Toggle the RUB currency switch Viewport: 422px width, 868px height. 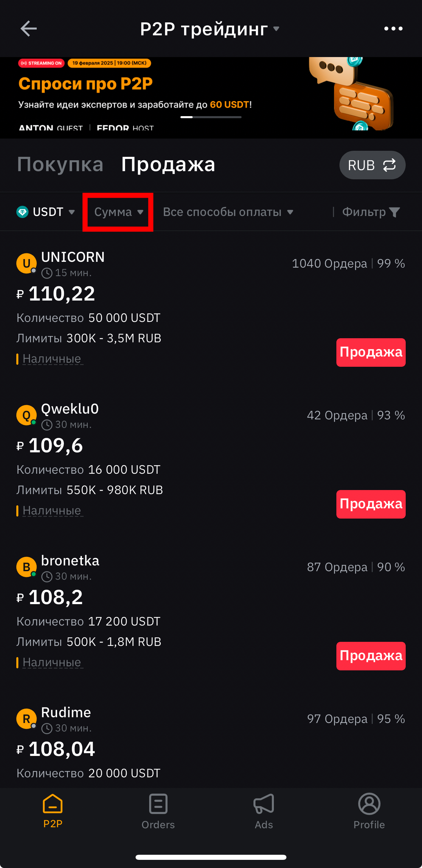point(372,165)
